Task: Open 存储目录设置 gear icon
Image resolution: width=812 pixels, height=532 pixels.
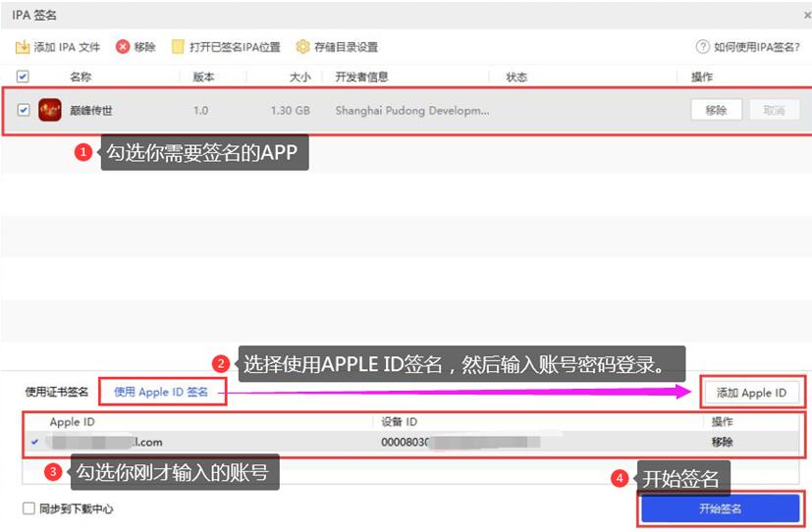Action: pyautogui.click(x=303, y=47)
